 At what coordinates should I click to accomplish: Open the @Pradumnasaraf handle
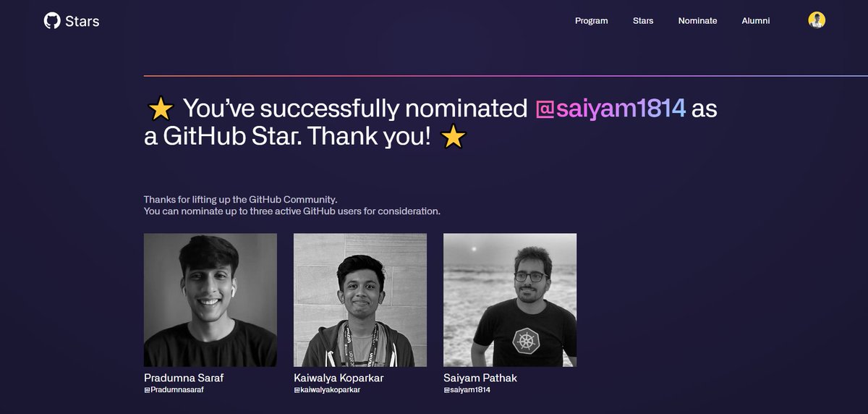point(174,390)
